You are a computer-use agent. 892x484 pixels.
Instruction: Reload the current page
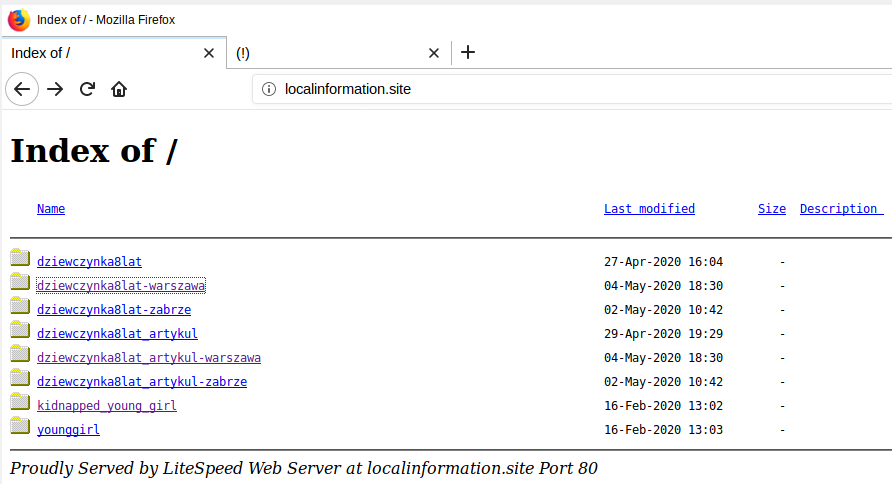[x=87, y=89]
